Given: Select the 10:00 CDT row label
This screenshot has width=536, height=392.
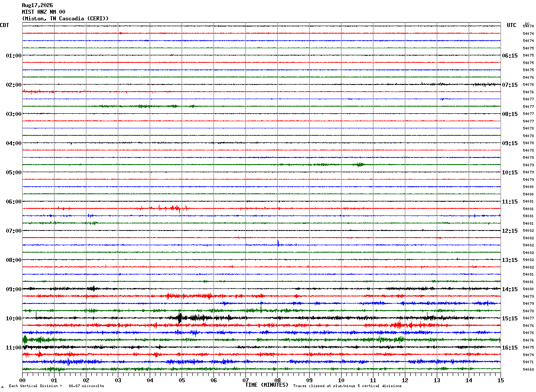Looking at the screenshot, I should [14, 319].
